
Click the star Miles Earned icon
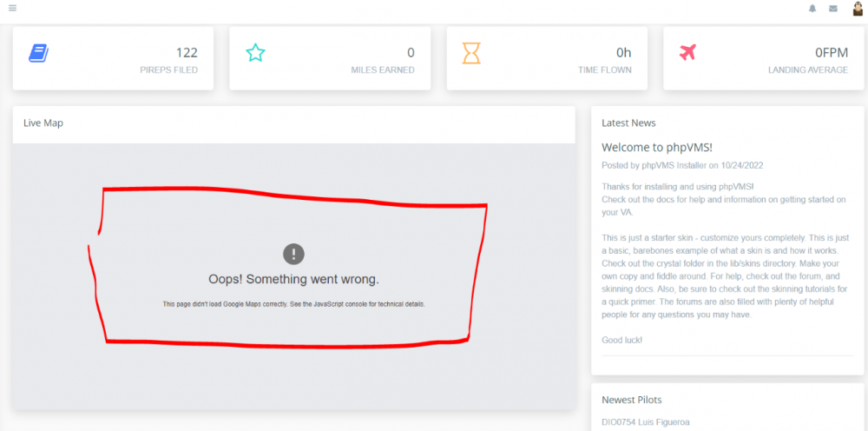point(255,53)
